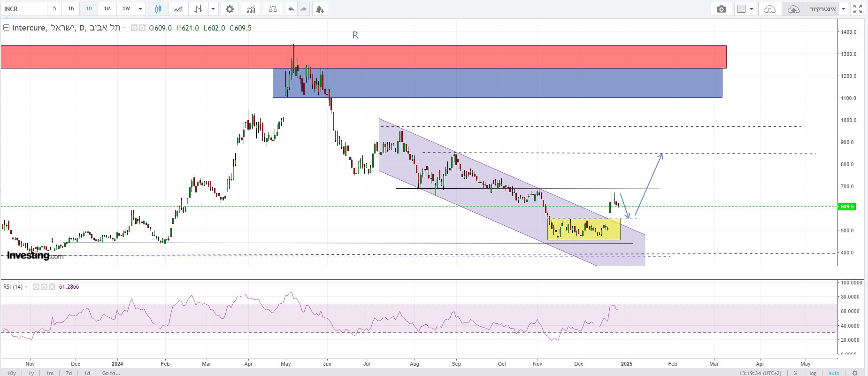Screen dimensions: 868x376
Task: Open chart settings gear in top toolbar
Action: [230, 9]
